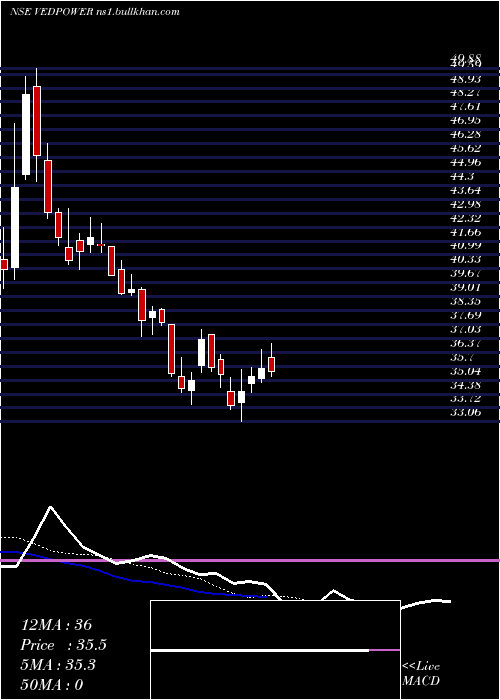500x700 pixels.
Task: Click the 46.95 price axis label
Action: click(466, 121)
